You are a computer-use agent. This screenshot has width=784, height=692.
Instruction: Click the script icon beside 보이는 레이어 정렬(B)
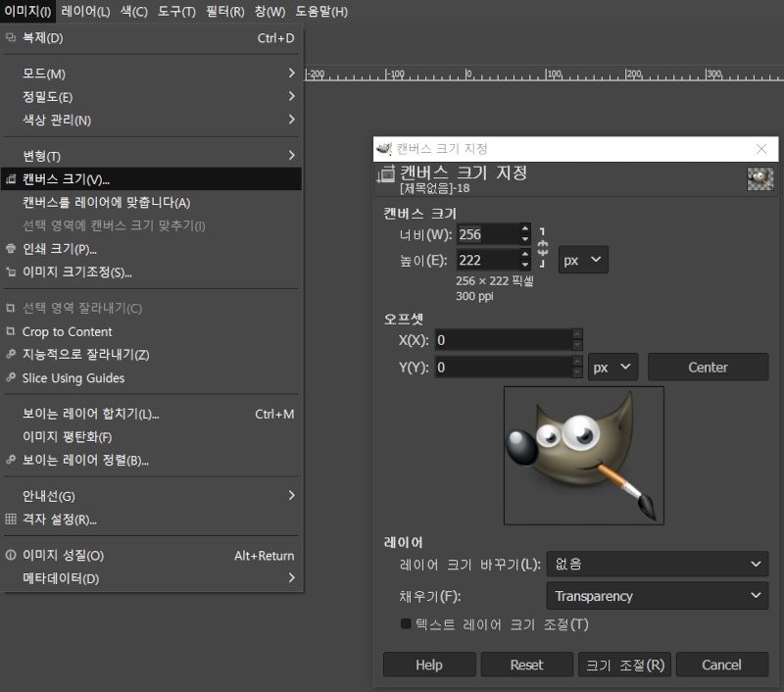[x=11, y=460]
